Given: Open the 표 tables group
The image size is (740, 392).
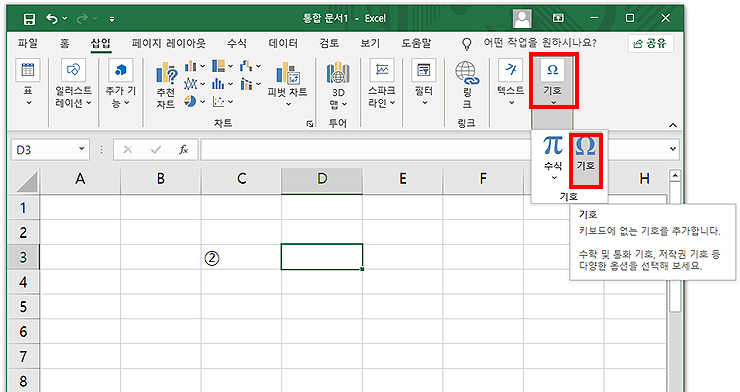Looking at the screenshot, I should [28, 83].
